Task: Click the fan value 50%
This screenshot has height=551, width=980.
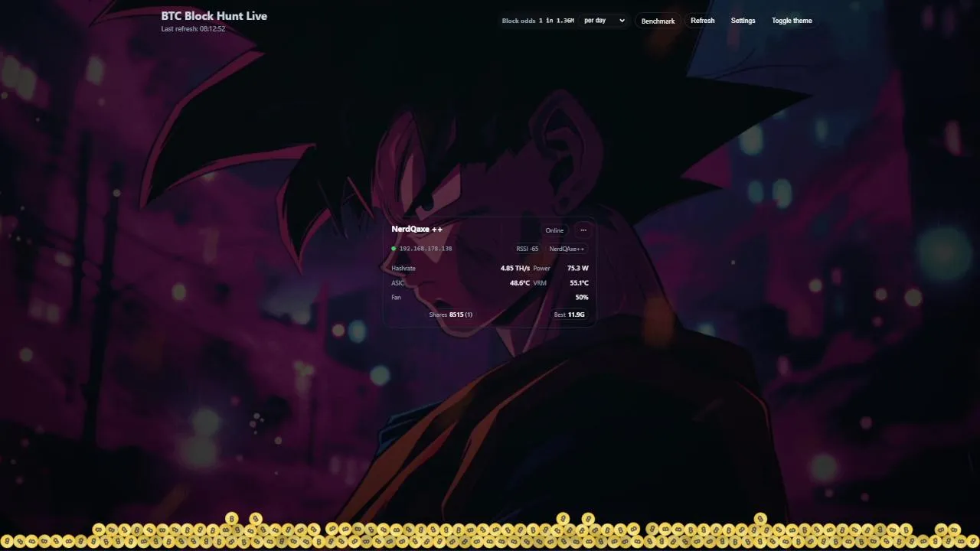Action: pos(582,298)
